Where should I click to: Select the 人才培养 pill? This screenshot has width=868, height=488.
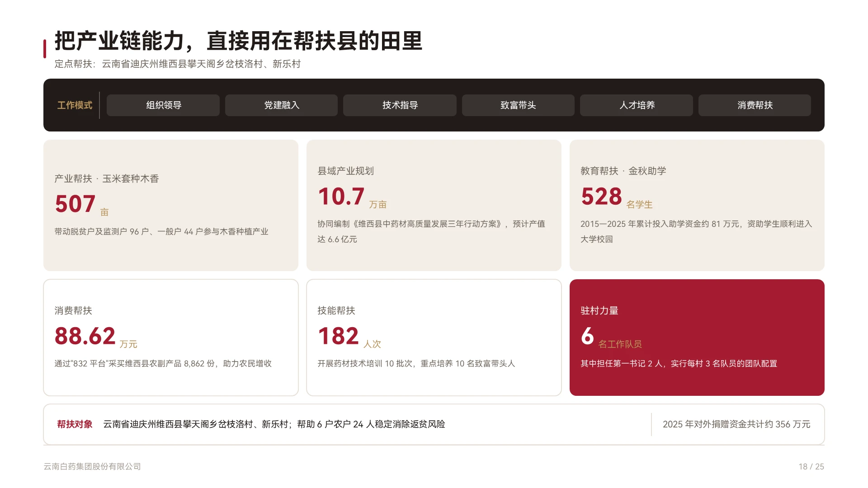(x=637, y=105)
